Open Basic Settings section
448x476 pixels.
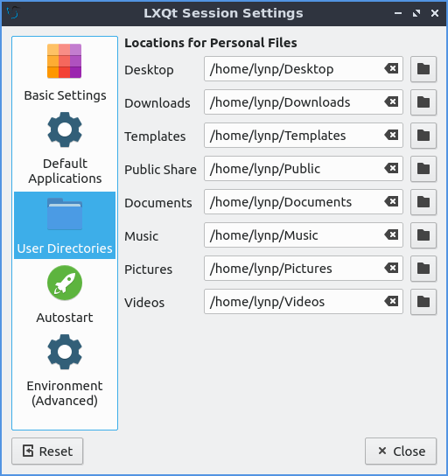(x=65, y=73)
